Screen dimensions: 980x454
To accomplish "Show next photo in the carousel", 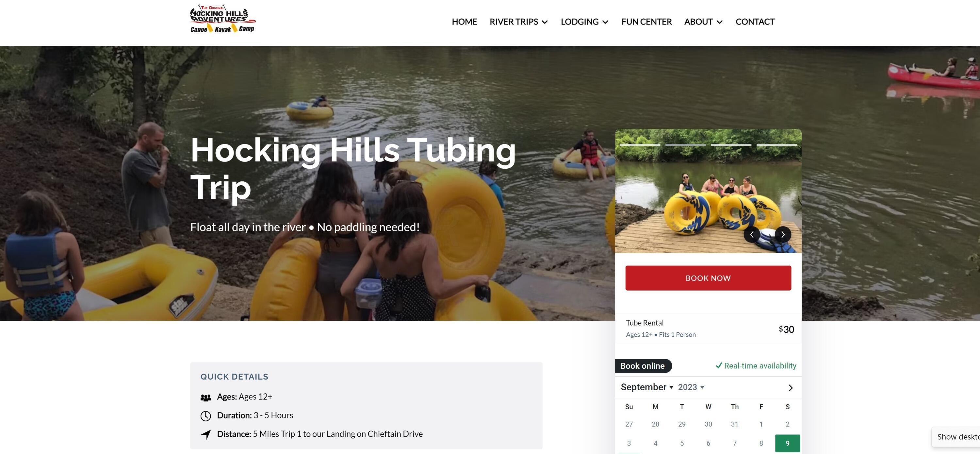I will pos(783,234).
